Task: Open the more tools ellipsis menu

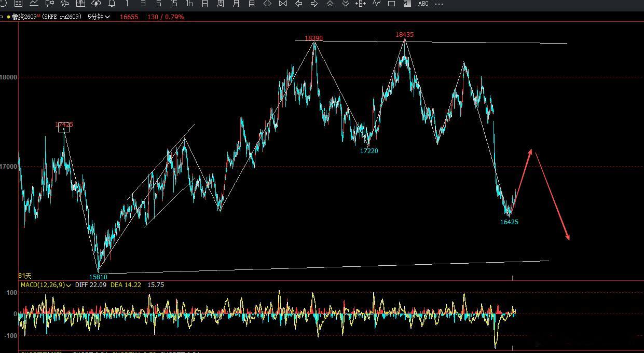Action: pos(439,4)
